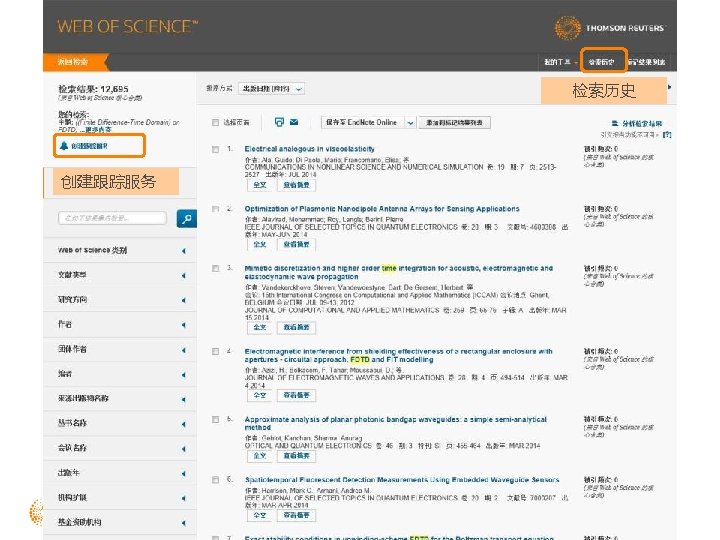The height and width of the screenshot is (540, 720).
Task: Click 查看摘要 button under result 3
Action: point(297,327)
